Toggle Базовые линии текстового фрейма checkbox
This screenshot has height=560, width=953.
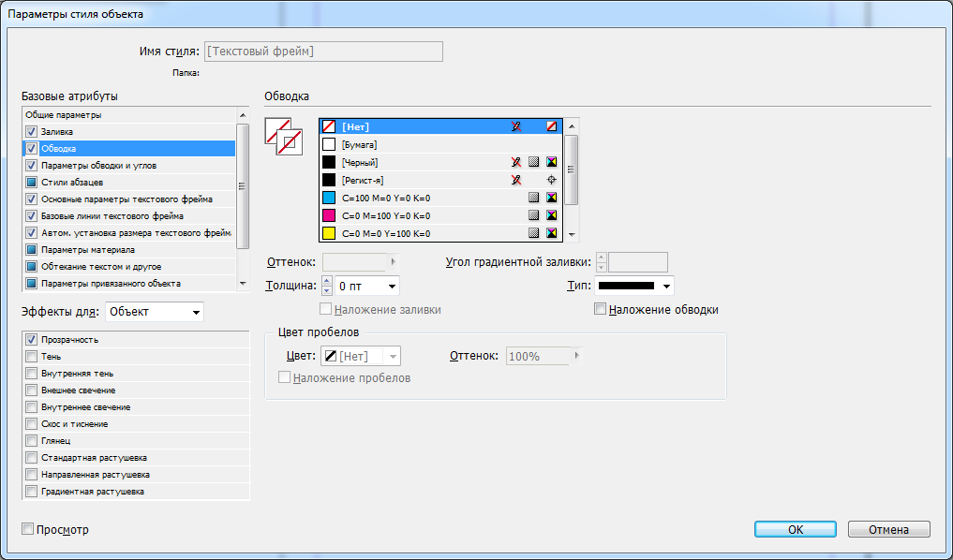point(32,215)
